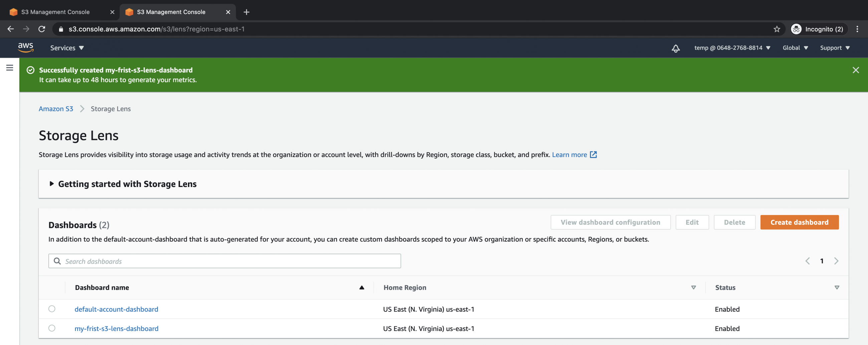Select the my-frist-s3-lens-dashboard radio button
The width and height of the screenshot is (868, 345).
[x=52, y=328]
